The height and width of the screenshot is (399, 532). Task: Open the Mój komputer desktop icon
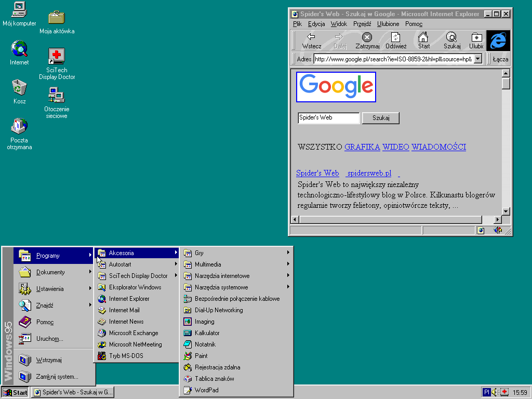tap(19, 14)
